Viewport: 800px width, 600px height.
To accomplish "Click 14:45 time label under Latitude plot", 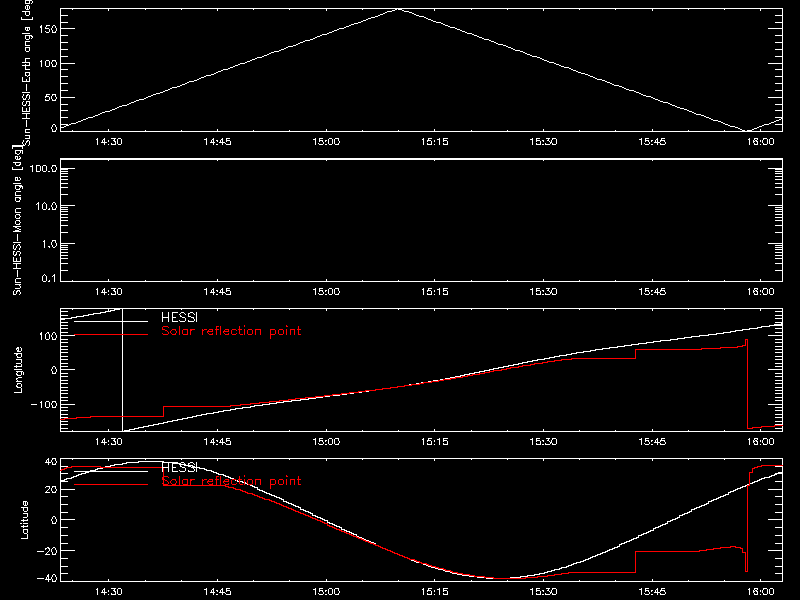I will click(x=217, y=591).
